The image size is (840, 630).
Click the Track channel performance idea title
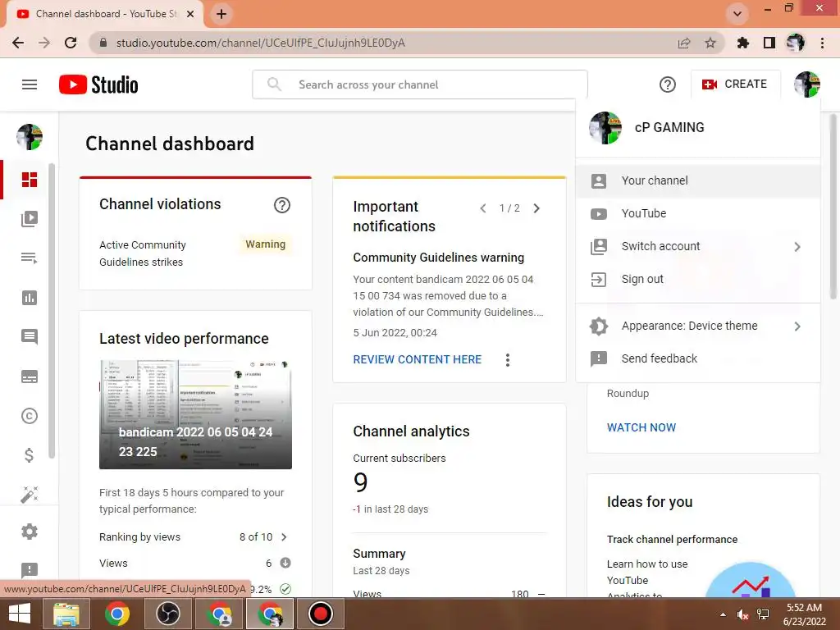click(673, 540)
